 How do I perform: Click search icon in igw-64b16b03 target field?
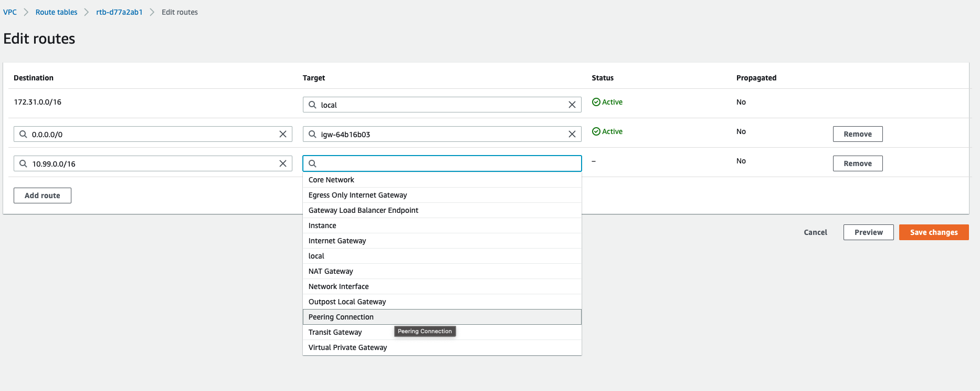pyautogui.click(x=312, y=134)
